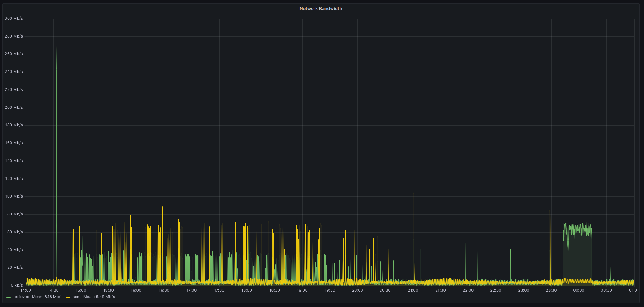Screen dimensions: 644x307
Task: Toggle the recieved series in the legend
Action: click(21, 297)
